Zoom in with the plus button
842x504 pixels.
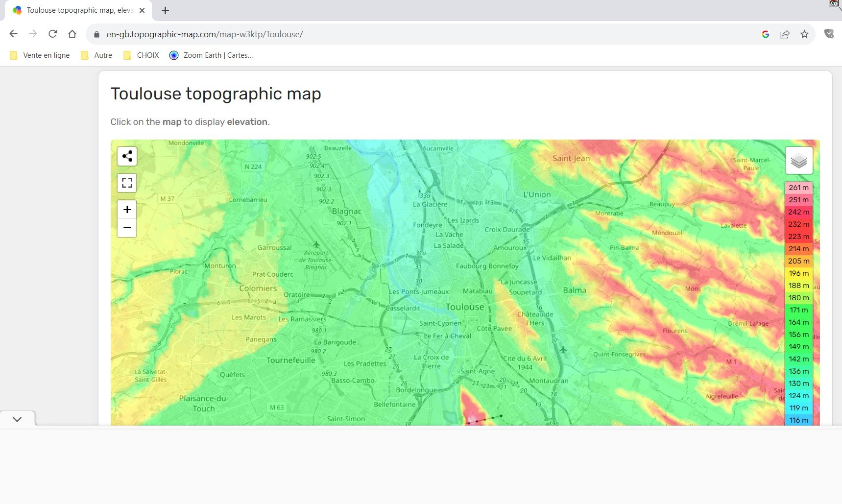pyautogui.click(x=127, y=209)
